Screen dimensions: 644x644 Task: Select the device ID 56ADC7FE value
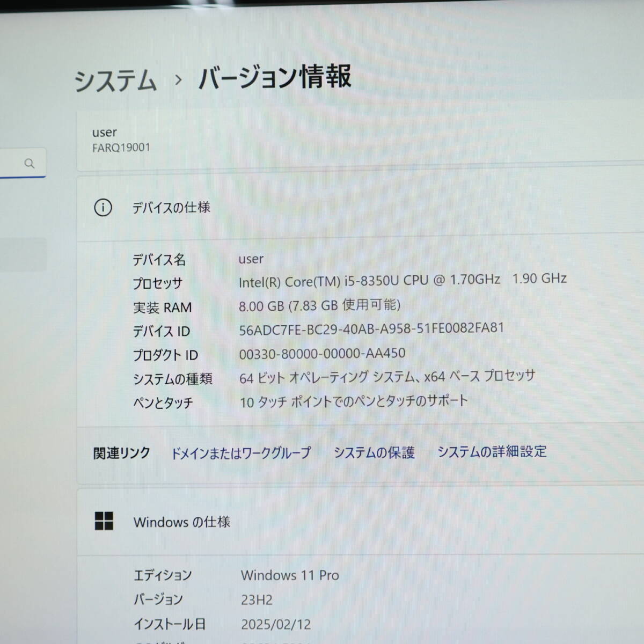pos(371,328)
